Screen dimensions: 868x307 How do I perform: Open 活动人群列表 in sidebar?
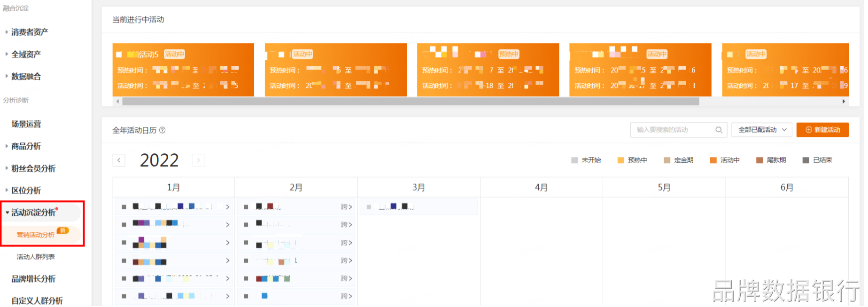36,257
